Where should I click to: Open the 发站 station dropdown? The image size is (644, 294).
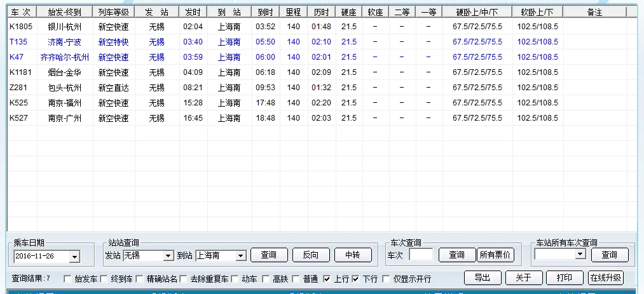(x=168, y=256)
